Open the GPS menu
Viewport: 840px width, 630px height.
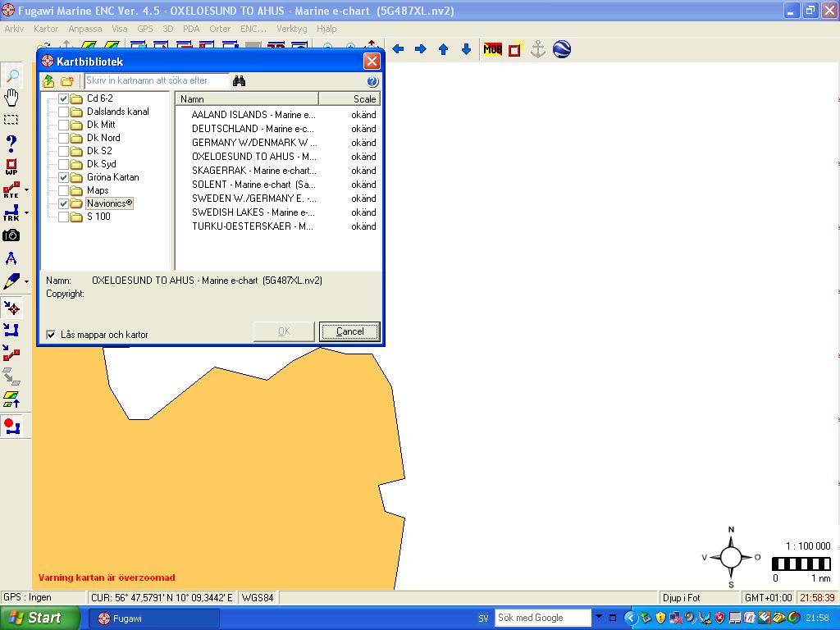pyautogui.click(x=144, y=29)
